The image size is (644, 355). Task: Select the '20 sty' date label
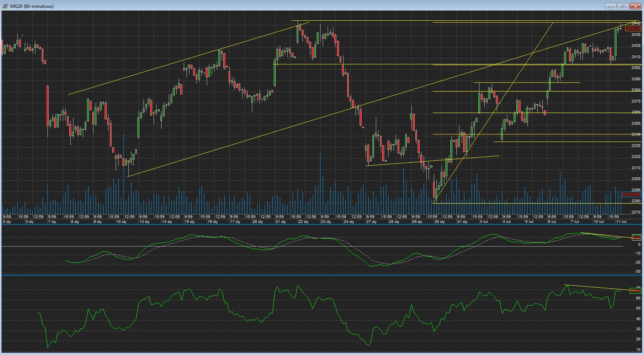(x=258, y=222)
